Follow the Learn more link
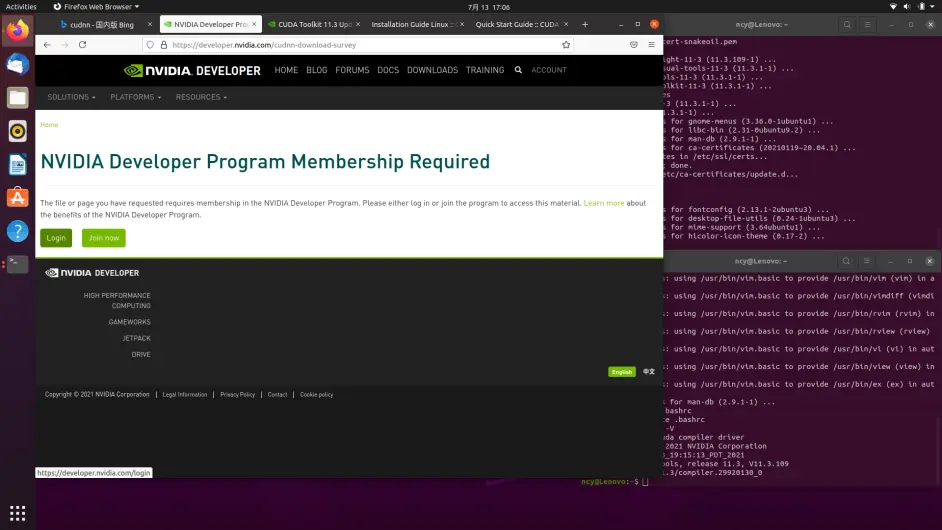 click(604, 203)
